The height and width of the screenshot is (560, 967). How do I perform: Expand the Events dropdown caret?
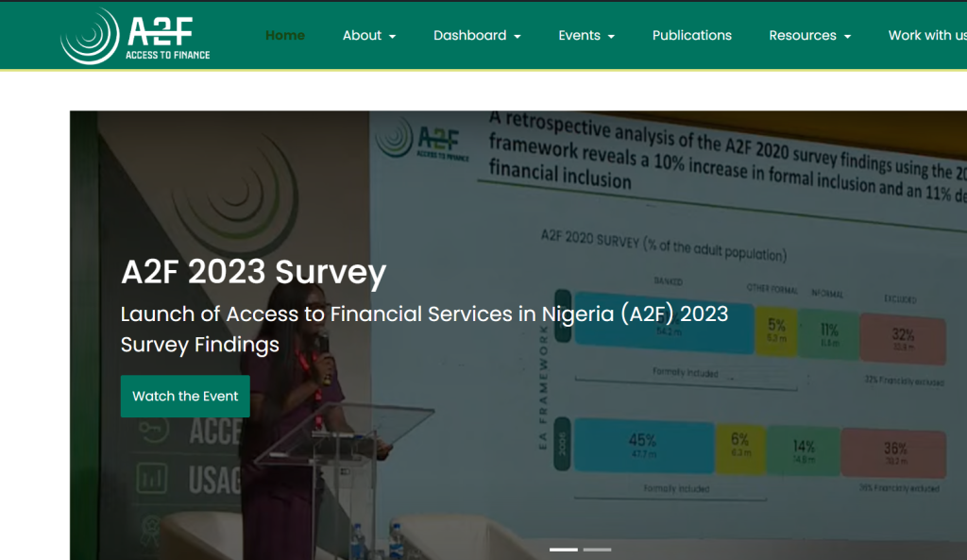[x=611, y=37]
